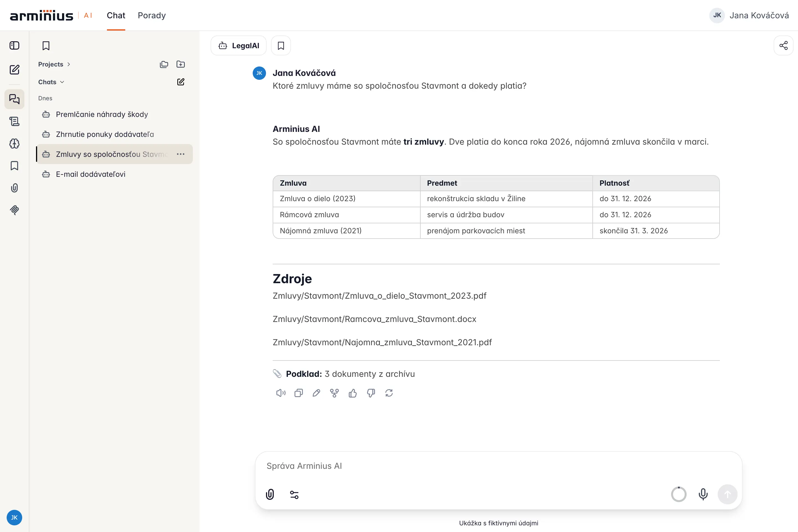Open projects folder view icon
798x532 pixels.
click(164, 64)
